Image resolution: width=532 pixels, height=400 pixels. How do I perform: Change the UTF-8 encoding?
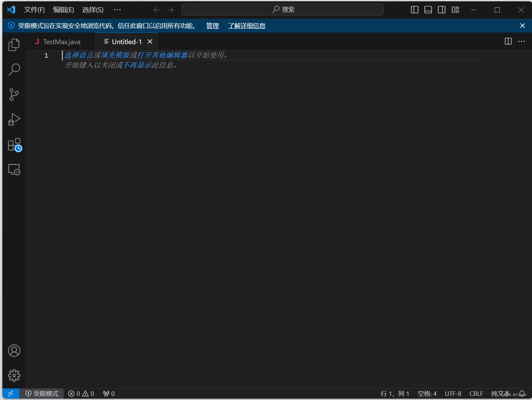[x=453, y=393]
